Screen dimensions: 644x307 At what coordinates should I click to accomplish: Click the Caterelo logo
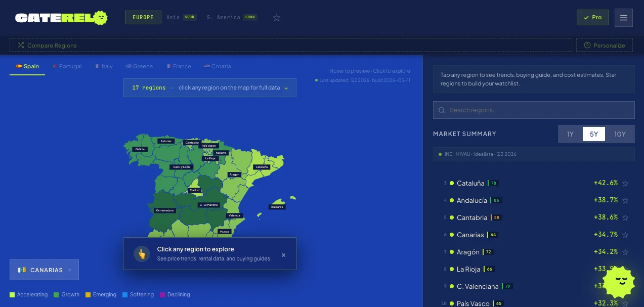coord(62,18)
